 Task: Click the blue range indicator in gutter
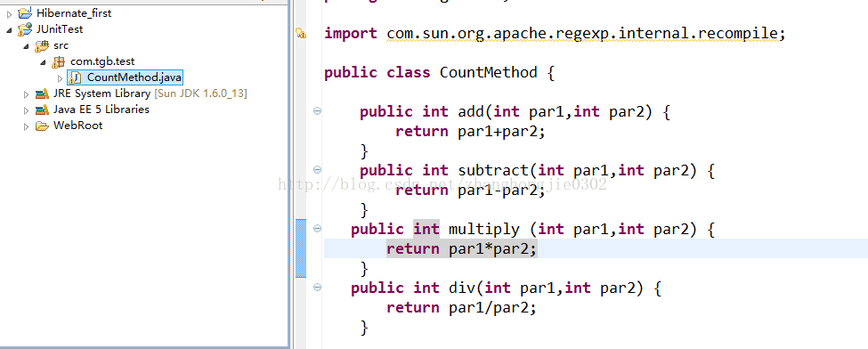coord(301,248)
